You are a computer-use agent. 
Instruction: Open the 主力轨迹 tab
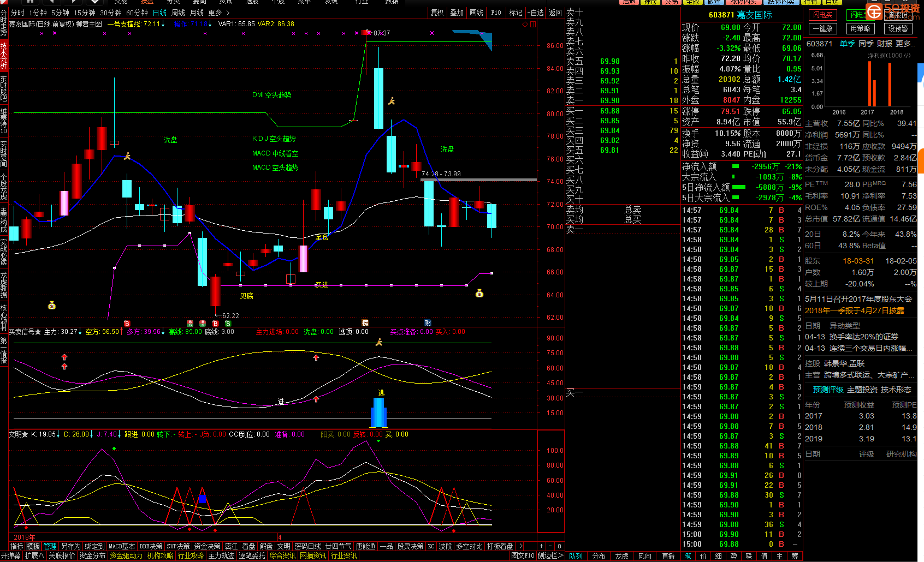coord(221,555)
